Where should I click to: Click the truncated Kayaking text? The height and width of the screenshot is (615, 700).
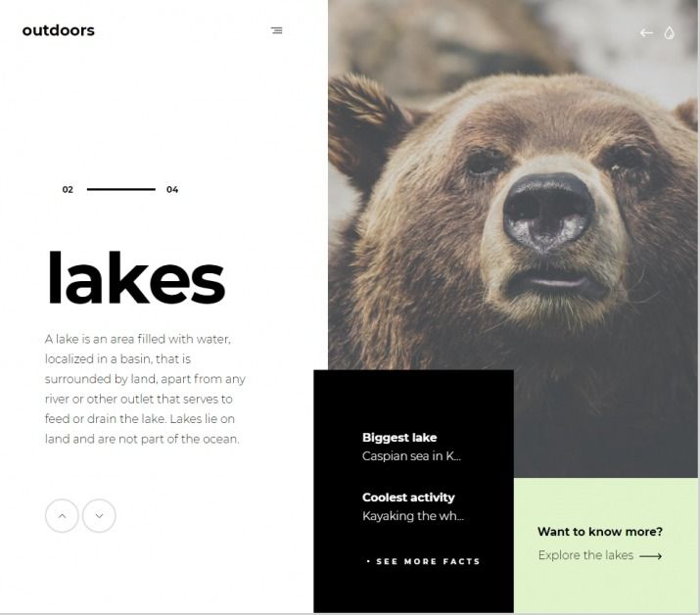413,516
